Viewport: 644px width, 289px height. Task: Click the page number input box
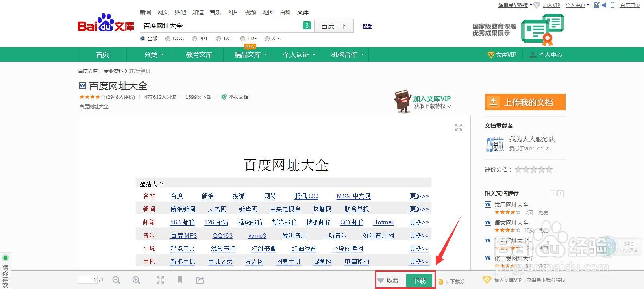click(x=88, y=280)
